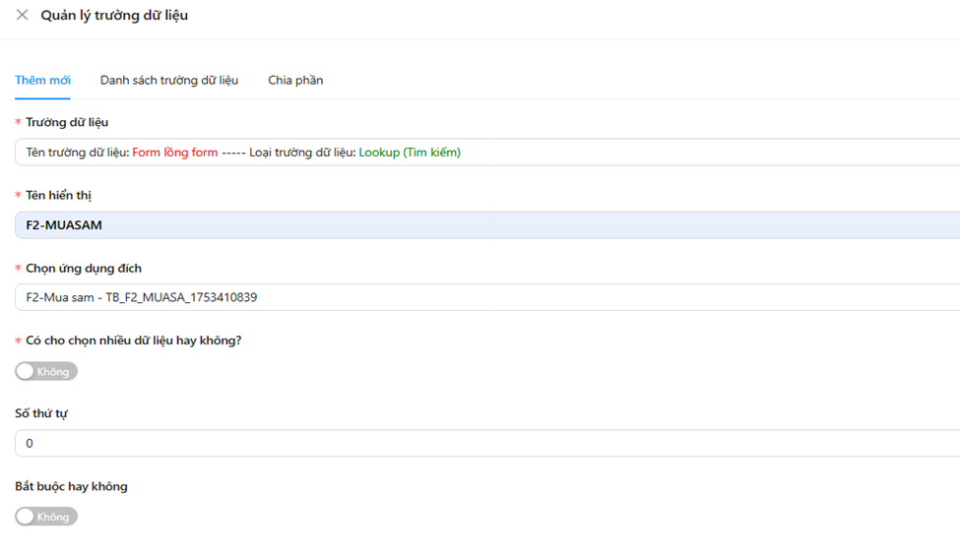Viewport: 960px width, 560px height.
Task: Switch to the Thêm mới tab
Action: (x=42, y=81)
